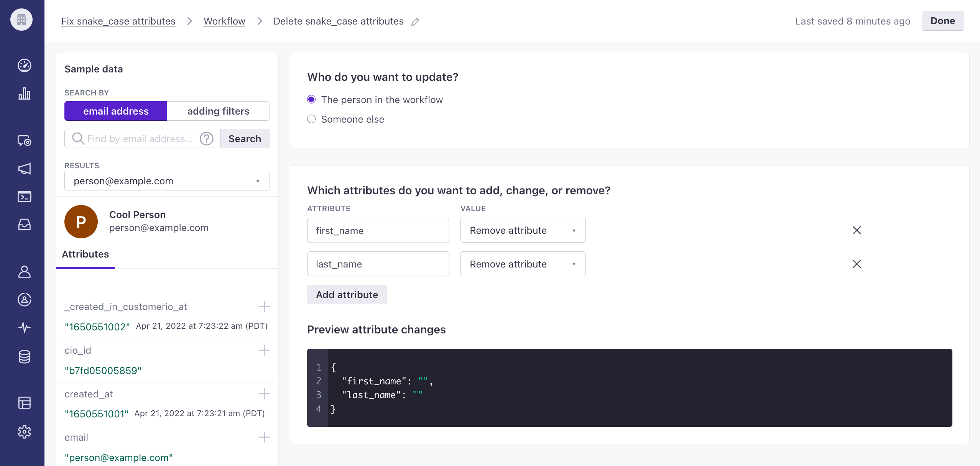The image size is (980, 466).
Task: Add created_at attribute with plus icon
Action: (x=265, y=394)
